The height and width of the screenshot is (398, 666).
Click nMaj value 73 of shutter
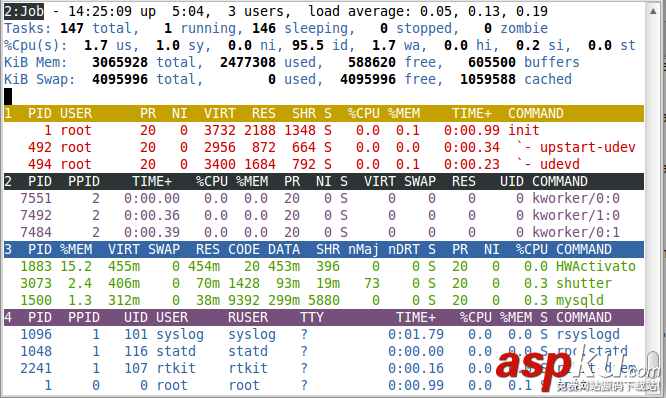(x=372, y=283)
